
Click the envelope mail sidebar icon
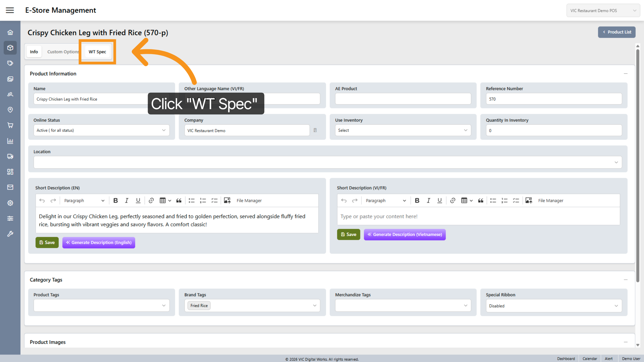(10, 187)
